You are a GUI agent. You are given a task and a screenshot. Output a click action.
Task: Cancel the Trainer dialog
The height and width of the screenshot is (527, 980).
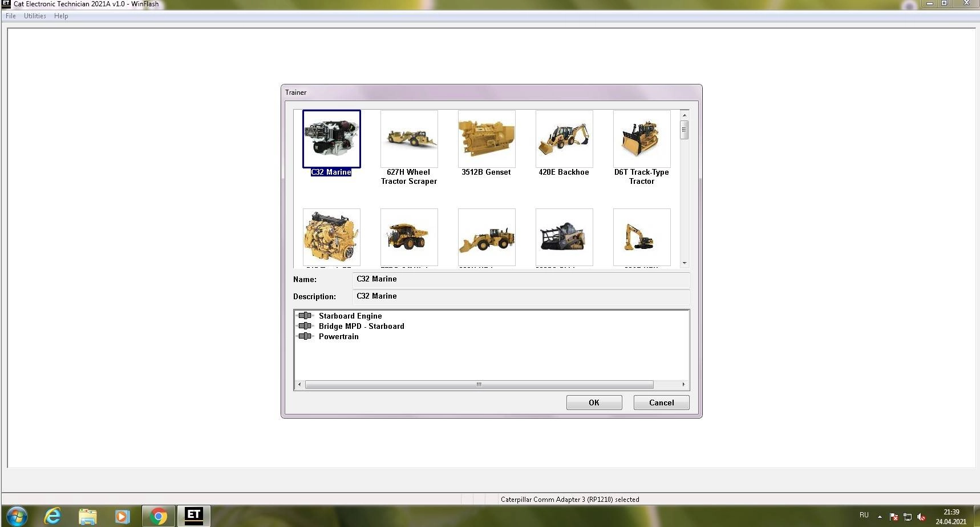661,403
